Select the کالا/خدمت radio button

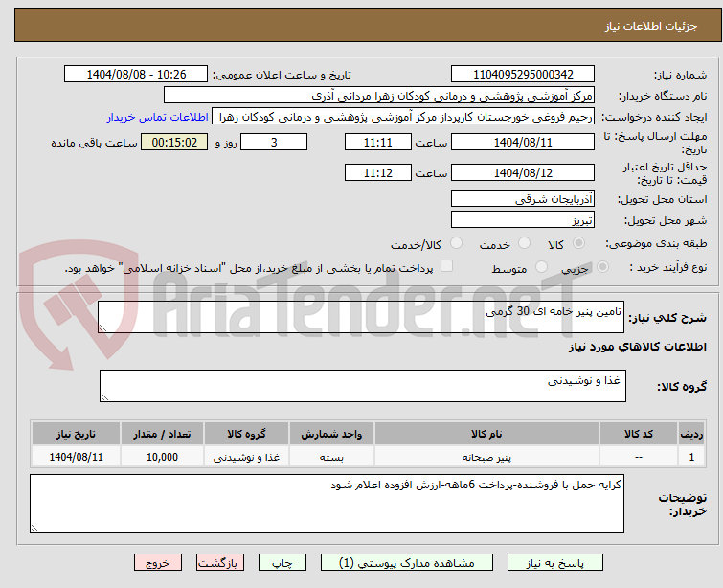pyautogui.click(x=456, y=243)
